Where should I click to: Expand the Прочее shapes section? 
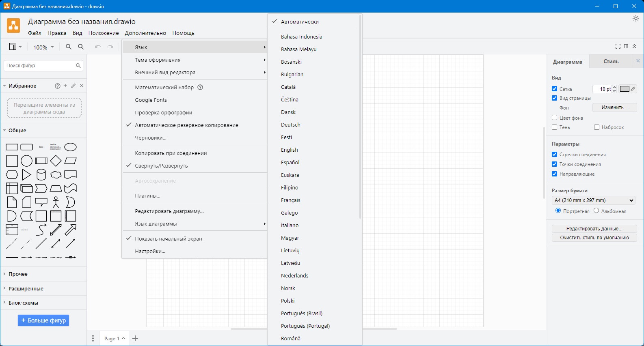coord(43,274)
